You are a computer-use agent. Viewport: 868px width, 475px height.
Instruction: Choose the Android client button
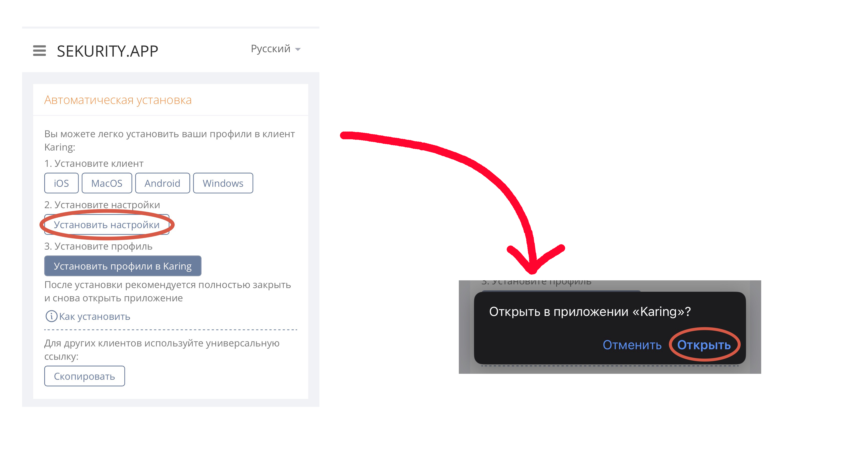(x=162, y=183)
